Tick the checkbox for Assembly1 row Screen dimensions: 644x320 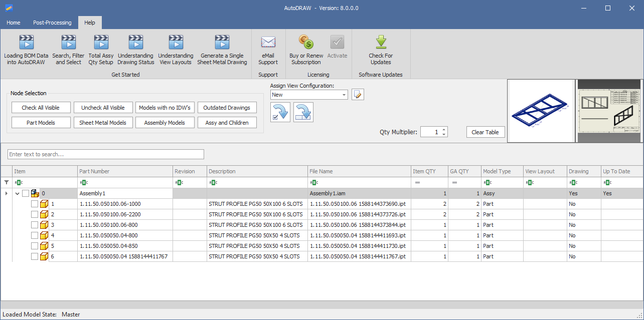tap(26, 193)
